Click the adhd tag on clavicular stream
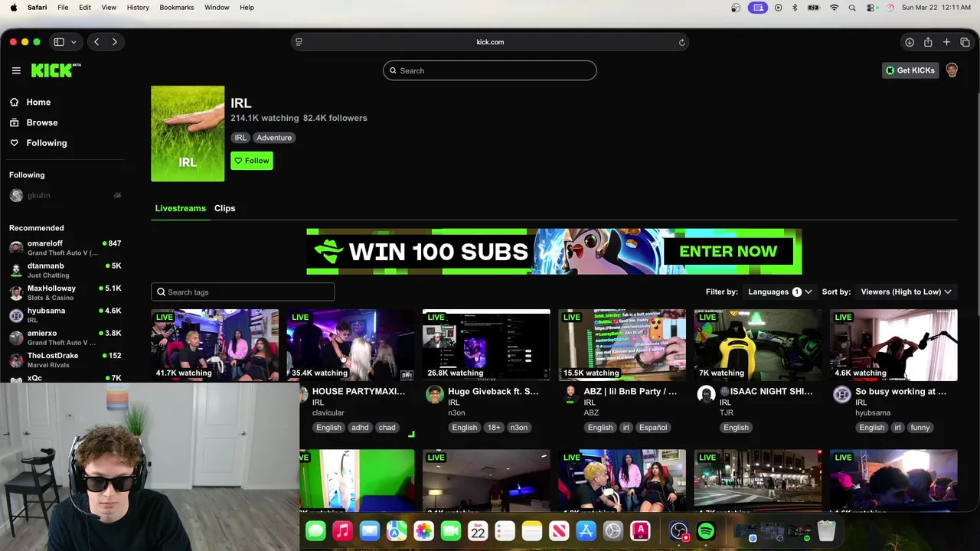The image size is (980, 551). click(x=360, y=428)
